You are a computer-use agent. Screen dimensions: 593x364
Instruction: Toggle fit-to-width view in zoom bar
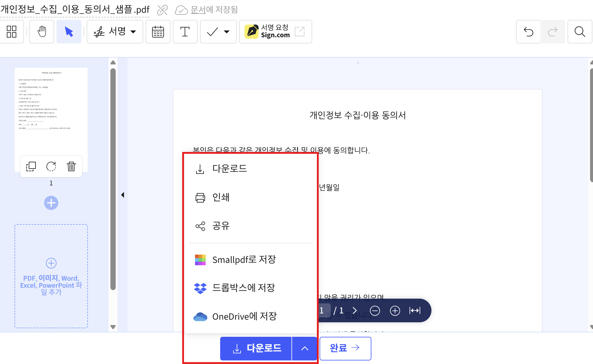pos(415,310)
